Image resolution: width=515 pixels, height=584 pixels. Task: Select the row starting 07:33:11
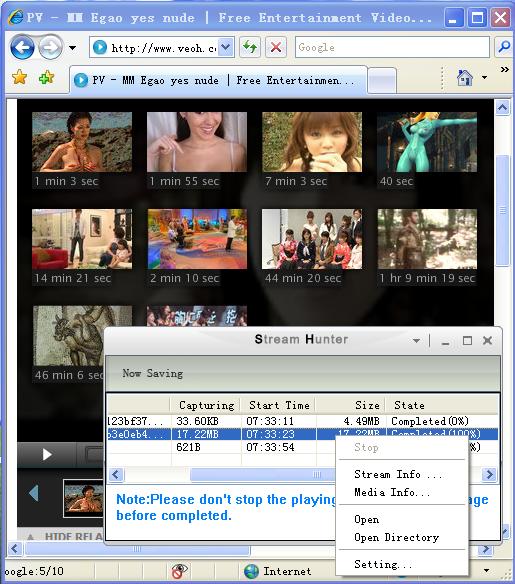click(303, 421)
